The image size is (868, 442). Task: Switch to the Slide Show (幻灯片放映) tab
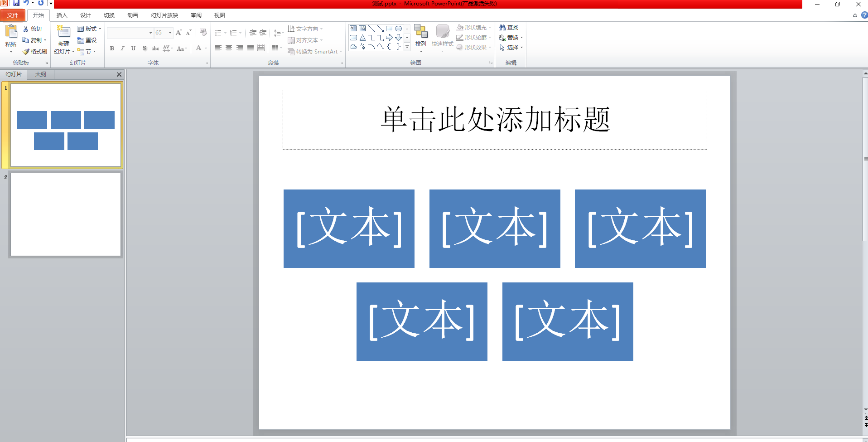[x=164, y=15]
